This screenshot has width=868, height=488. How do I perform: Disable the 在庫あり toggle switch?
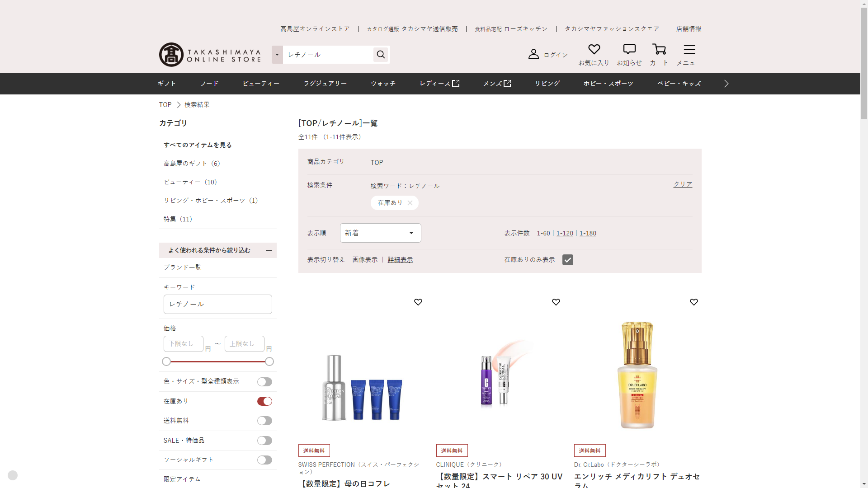[264, 401]
